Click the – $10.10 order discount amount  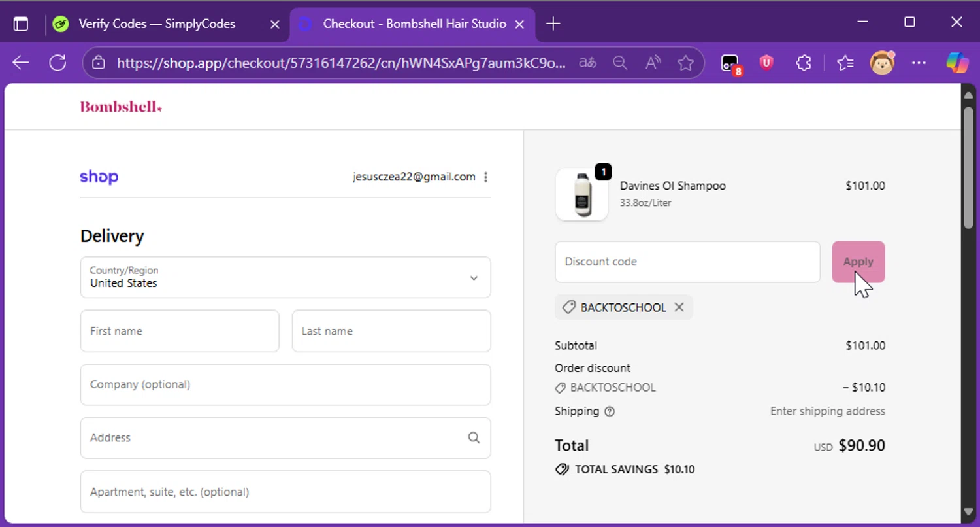click(x=864, y=387)
